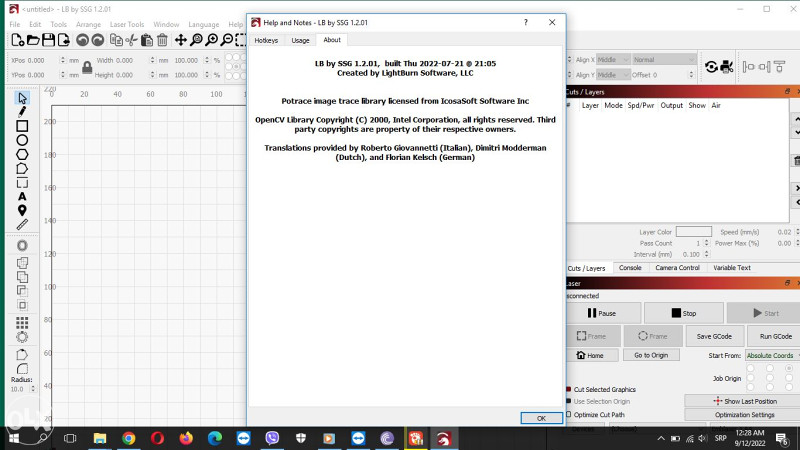Open Google Chrome from the taskbar
Viewport: 800px width, 450px height.
click(x=129, y=438)
